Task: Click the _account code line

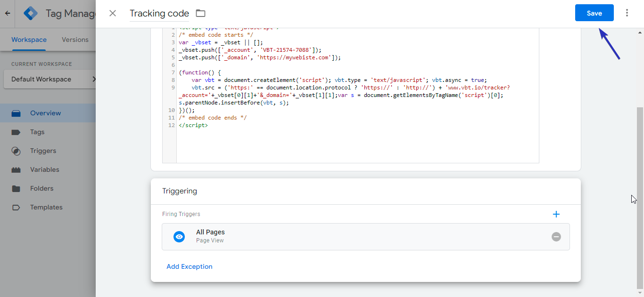Action: [x=250, y=50]
